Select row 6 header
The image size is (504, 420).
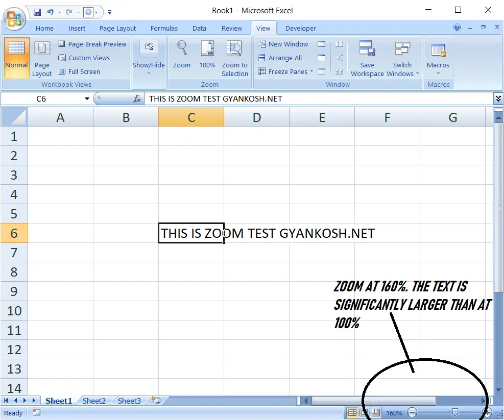(14, 233)
